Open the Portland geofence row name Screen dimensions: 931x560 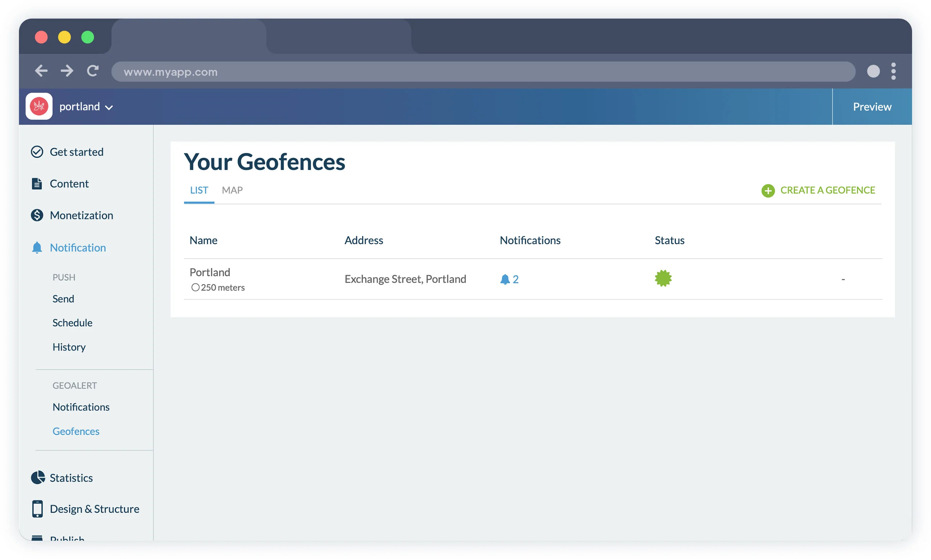tap(210, 272)
